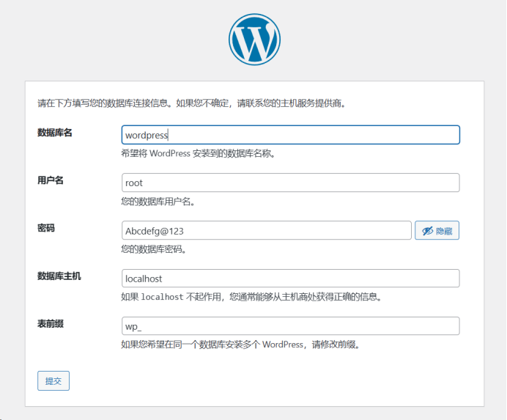Image resolution: width=507 pixels, height=420 pixels.
Task: Click hint text 您的数据库用户名。
Action: [x=158, y=202]
